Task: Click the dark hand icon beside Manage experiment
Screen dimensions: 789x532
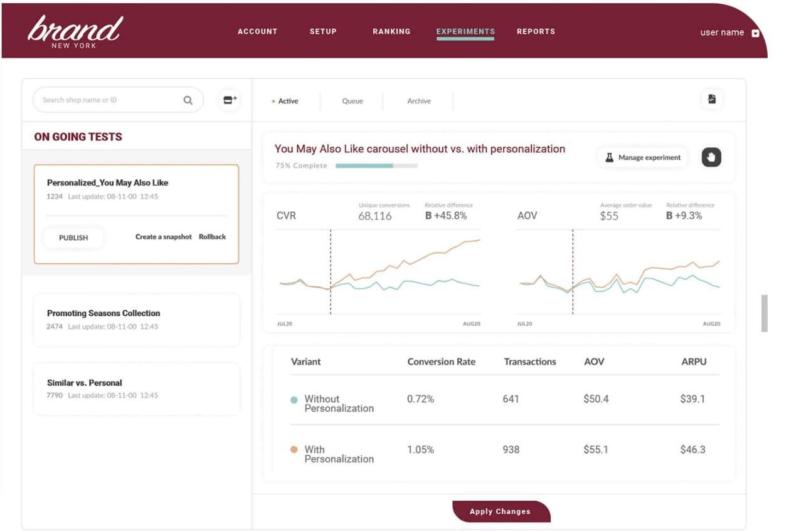Action: click(x=711, y=157)
